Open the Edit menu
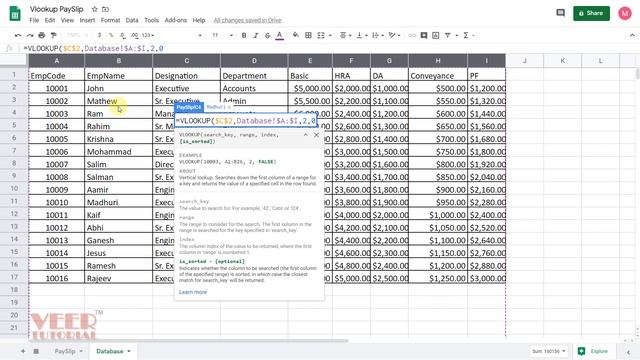 50,20
